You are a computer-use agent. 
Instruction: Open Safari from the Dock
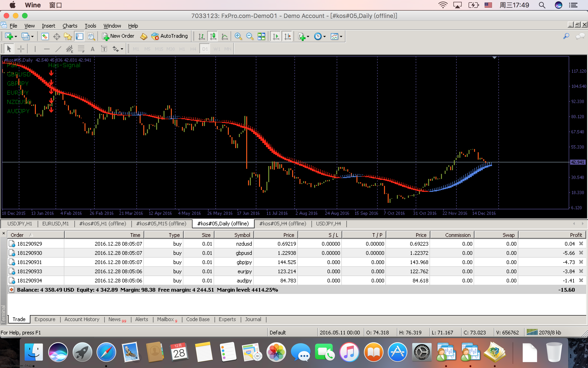106,352
